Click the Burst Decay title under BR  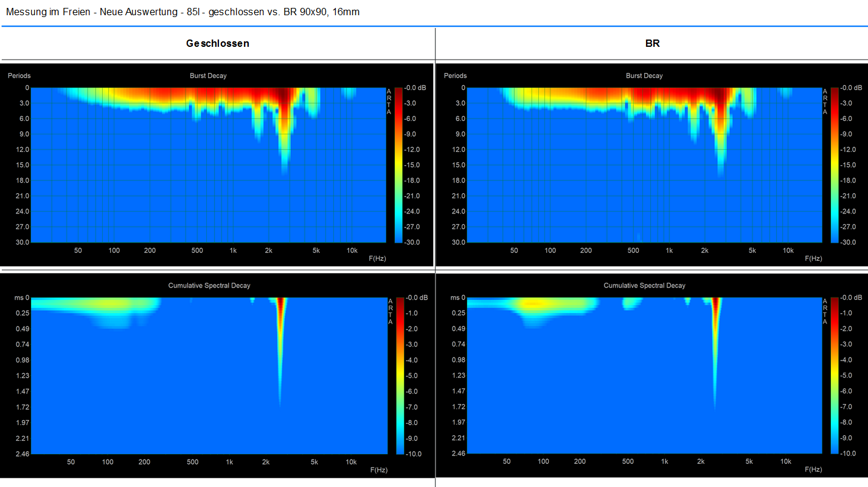point(644,76)
